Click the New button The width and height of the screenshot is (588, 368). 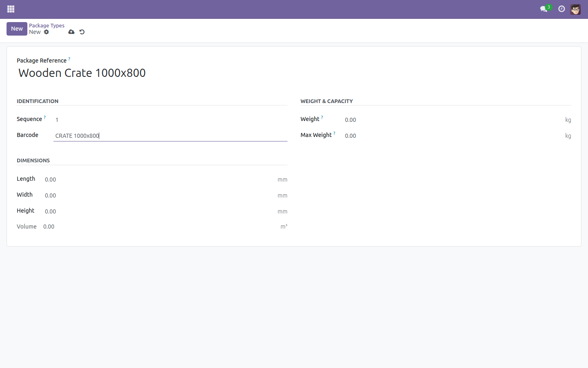pyautogui.click(x=17, y=29)
